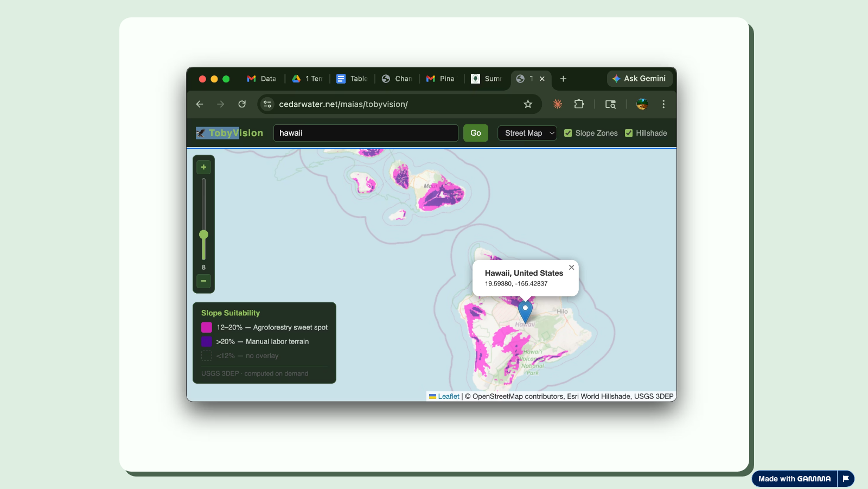Switch to the Table document tab
The image size is (868, 489).
pyautogui.click(x=352, y=79)
